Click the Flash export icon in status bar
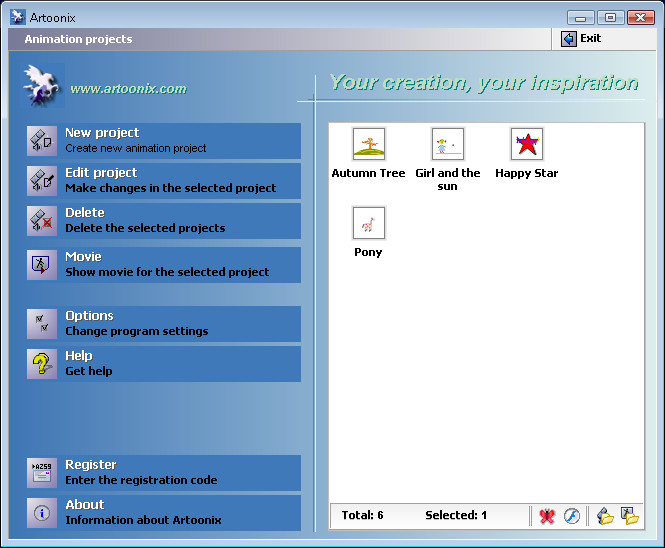The image size is (665, 548). (571, 516)
